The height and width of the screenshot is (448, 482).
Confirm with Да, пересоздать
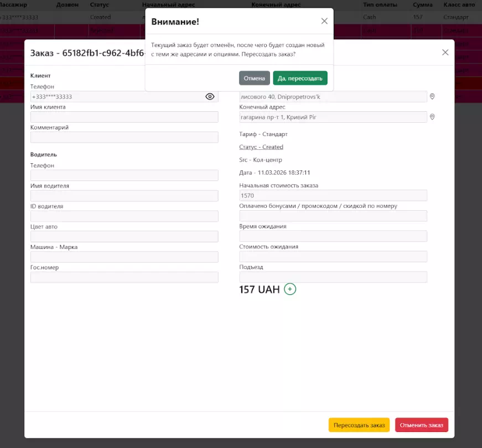(x=300, y=78)
